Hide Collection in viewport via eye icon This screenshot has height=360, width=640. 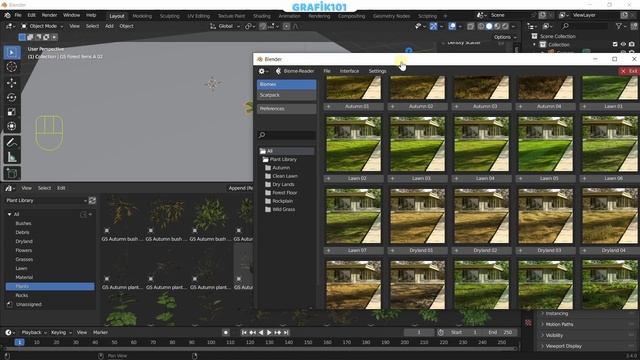[623, 44]
